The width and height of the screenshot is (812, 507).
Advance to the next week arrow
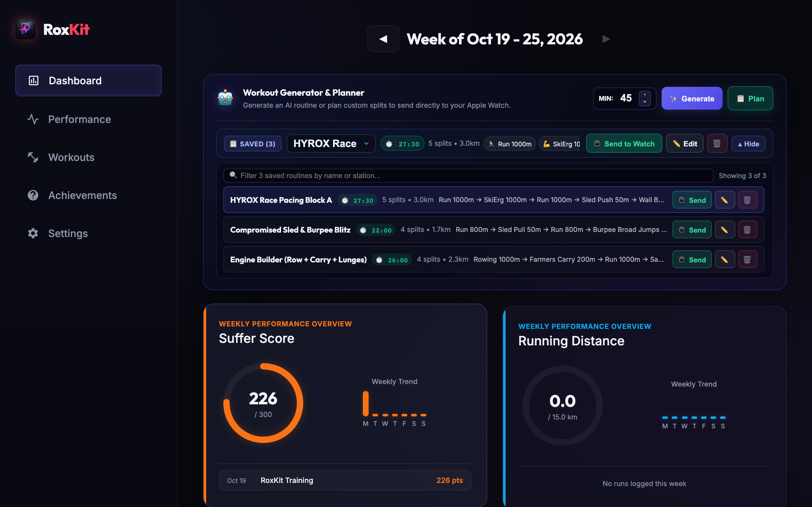[x=606, y=39]
